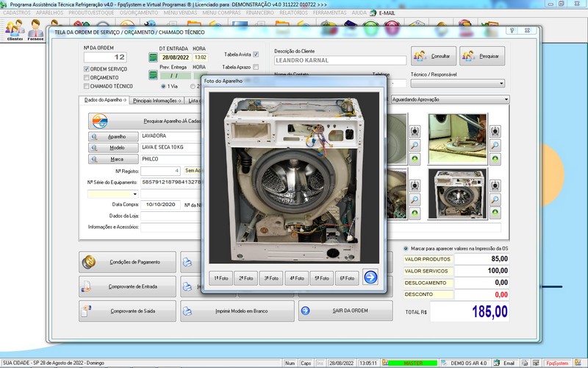The height and width of the screenshot is (368, 588).
Task: Click the green upload icon beside top-right photo
Action: click(x=495, y=159)
